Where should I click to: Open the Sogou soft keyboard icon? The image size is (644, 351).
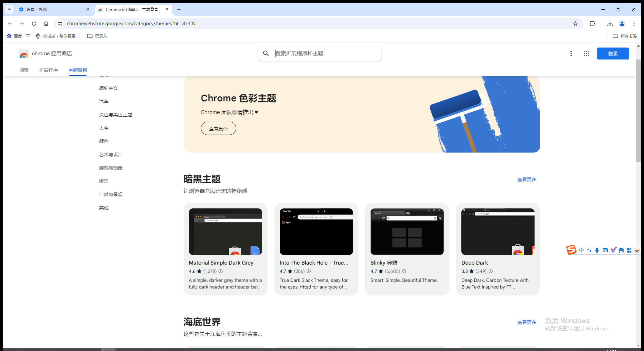605,250
